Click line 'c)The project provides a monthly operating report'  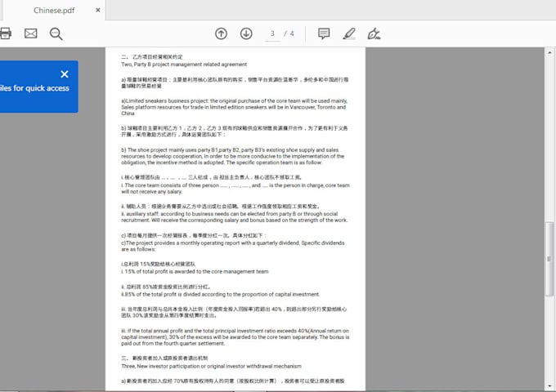[x=232, y=246]
